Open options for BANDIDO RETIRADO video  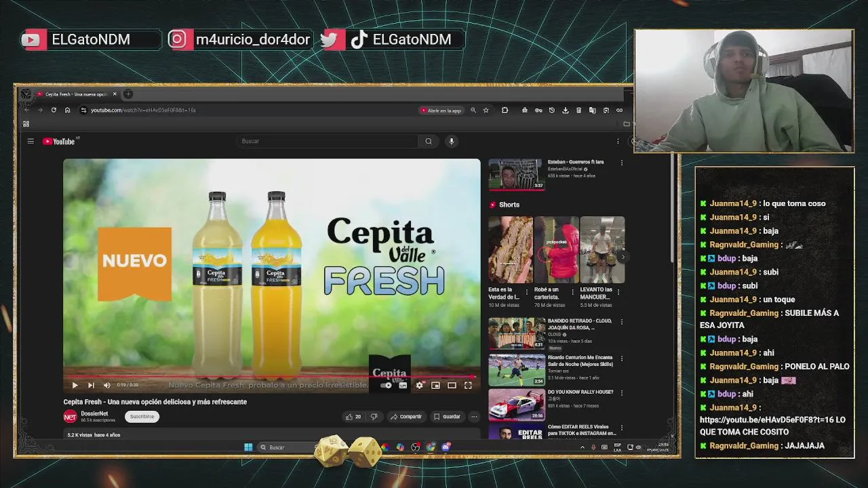coord(621,322)
